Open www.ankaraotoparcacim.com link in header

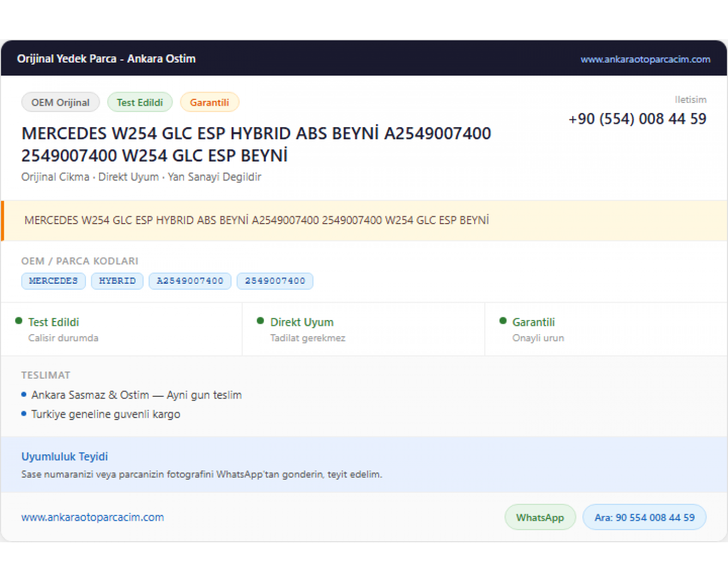645,59
